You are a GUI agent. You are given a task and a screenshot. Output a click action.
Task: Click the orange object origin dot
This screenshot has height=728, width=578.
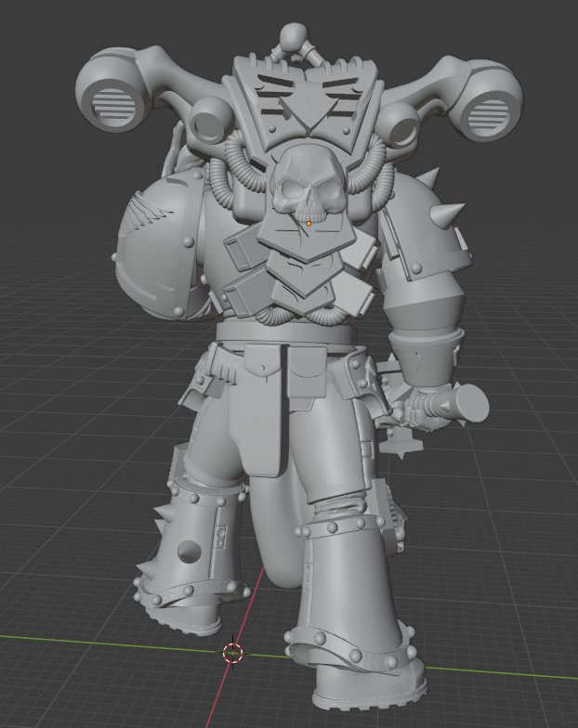click(309, 224)
